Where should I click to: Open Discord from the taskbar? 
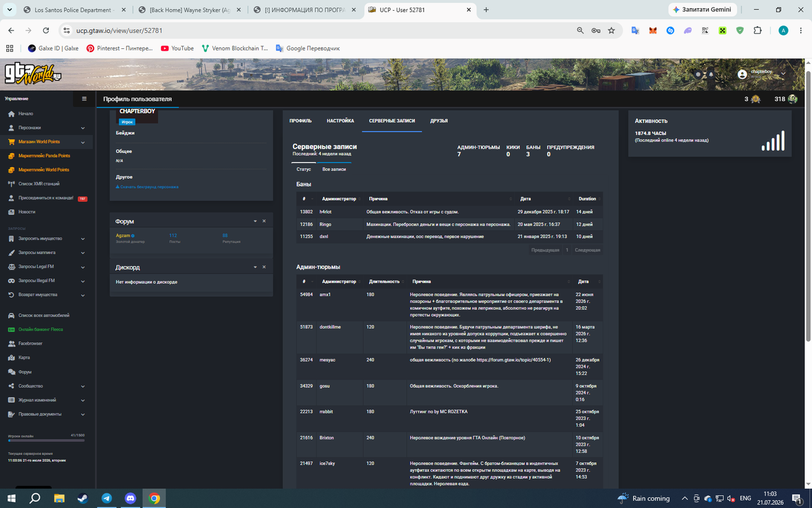[130, 498]
